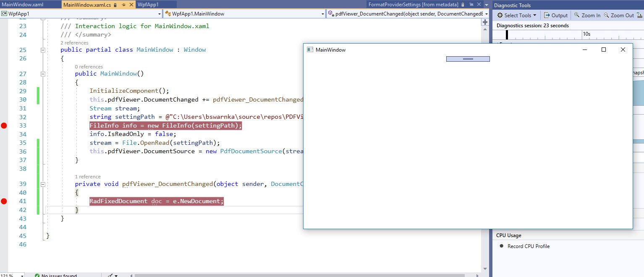
Task: Maximize the running MainWindow app window
Action: click(x=604, y=50)
